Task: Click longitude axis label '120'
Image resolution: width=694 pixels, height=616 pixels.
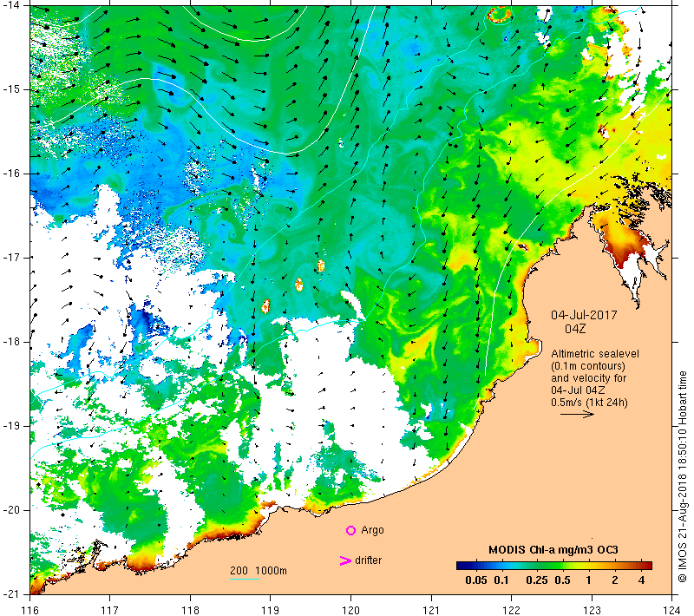Action: [x=351, y=610]
